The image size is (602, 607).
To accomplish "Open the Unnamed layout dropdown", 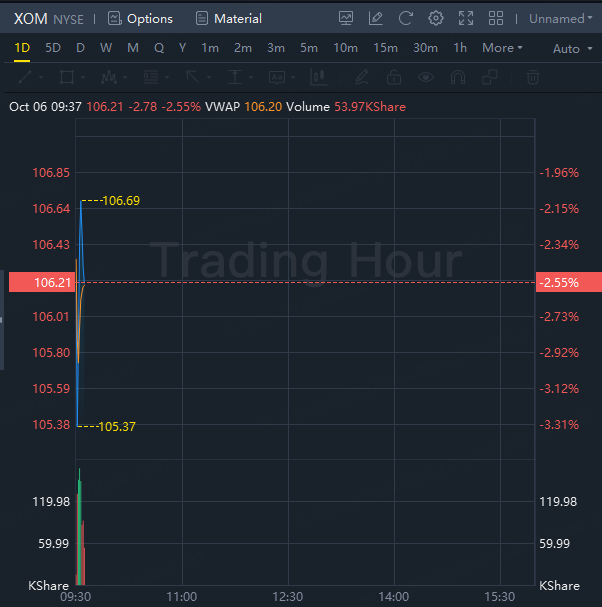I will 557,18.
